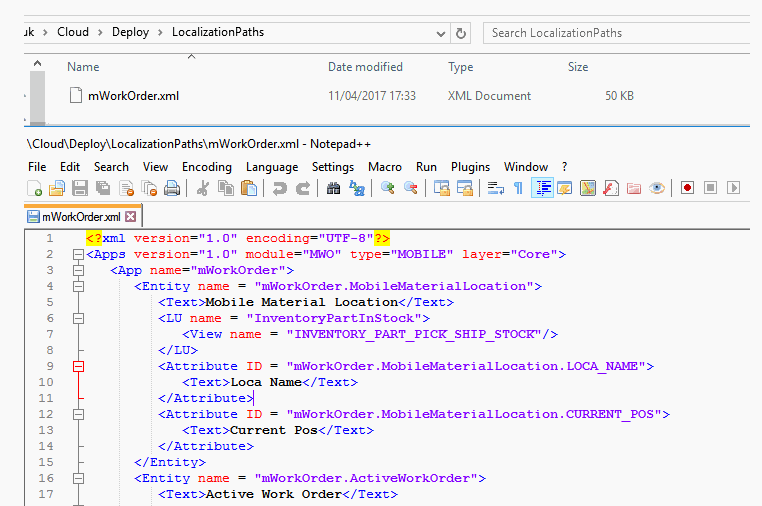
Task: Open the Settings menu
Action: click(x=333, y=167)
